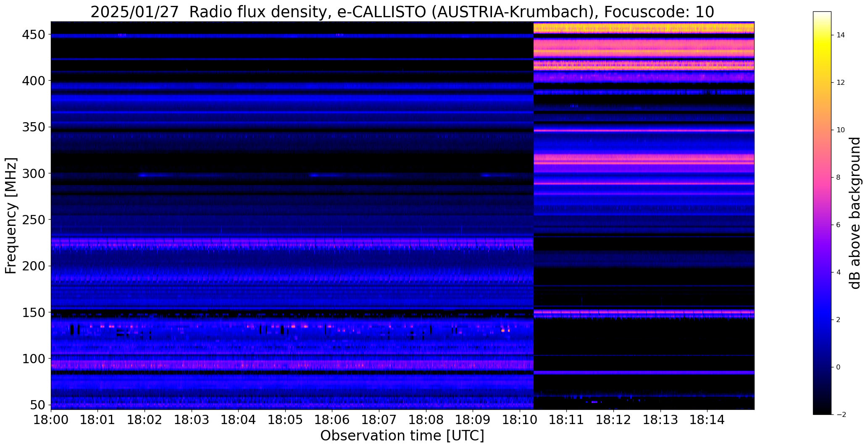Click the 18:11 time tick label
Screen dimensions: 868x448
567,419
